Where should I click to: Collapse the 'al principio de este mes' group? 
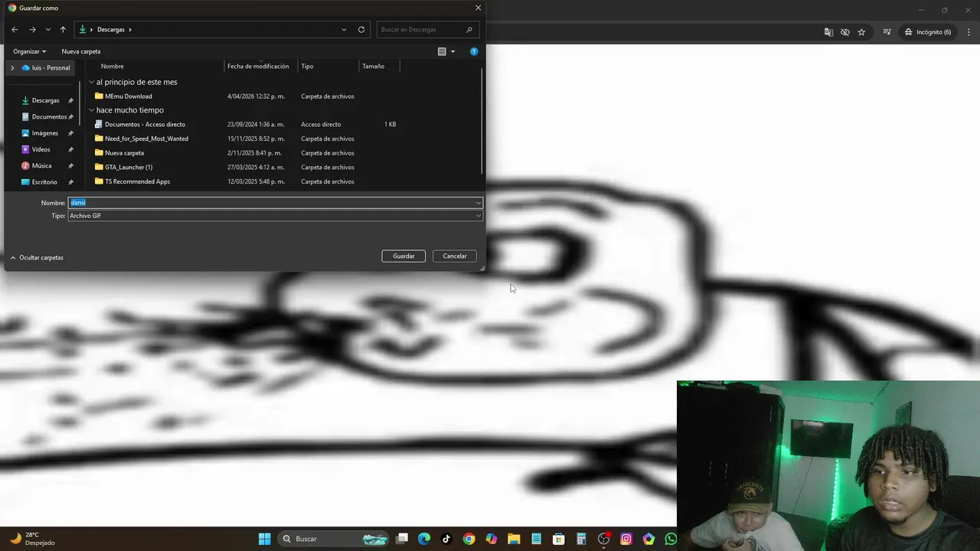pos(91,82)
